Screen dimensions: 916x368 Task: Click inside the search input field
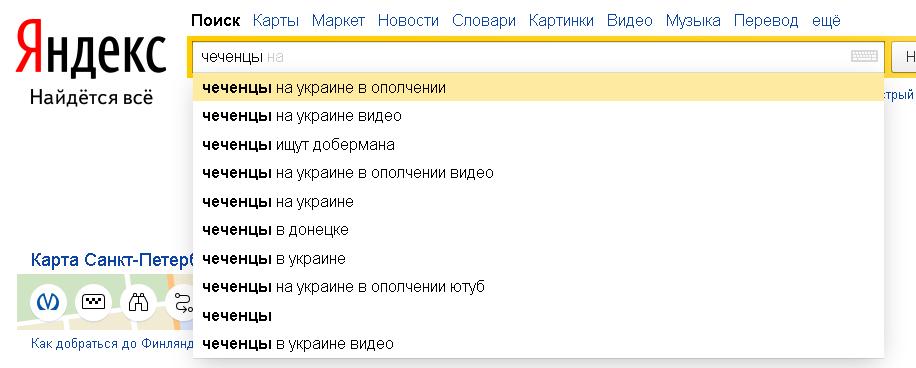520,57
